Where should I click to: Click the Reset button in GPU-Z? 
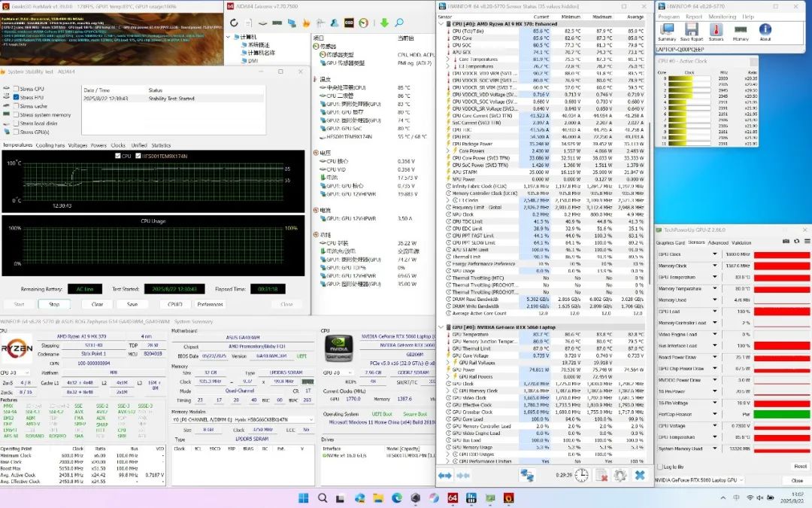[x=800, y=467]
